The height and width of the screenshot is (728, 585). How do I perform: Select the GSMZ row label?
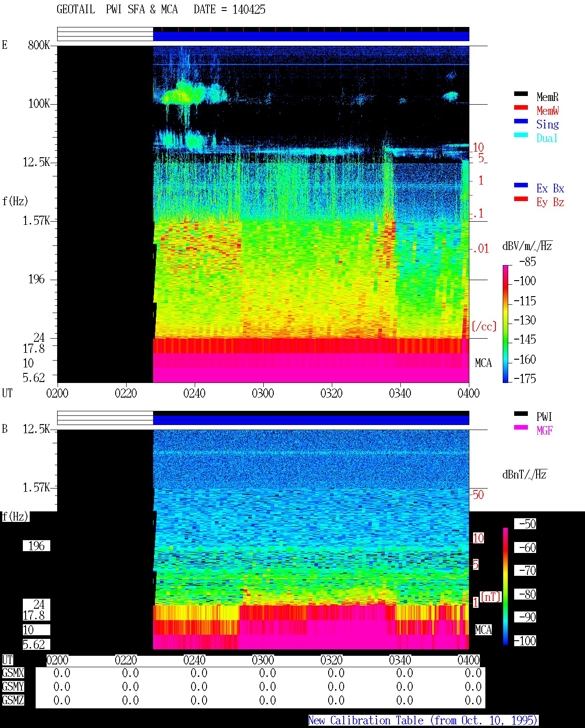tap(13, 701)
